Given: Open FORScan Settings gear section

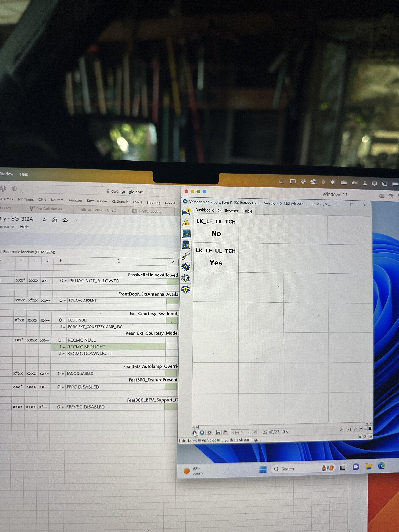Looking at the screenshot, I should click(186, 278).
